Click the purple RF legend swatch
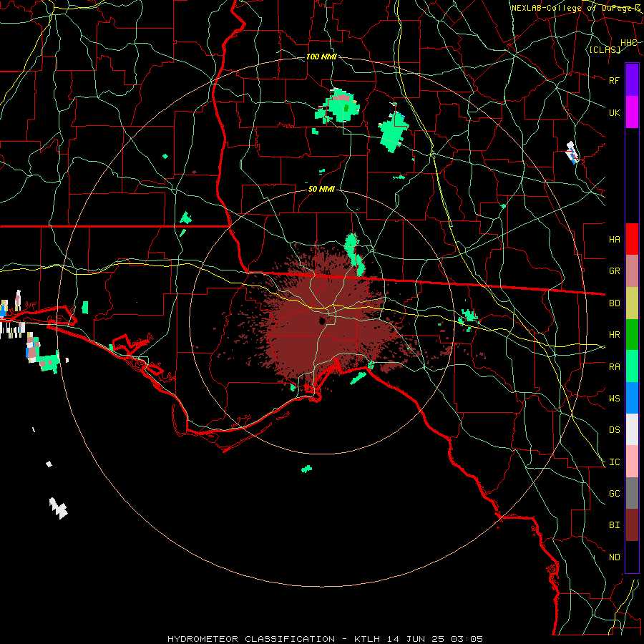This screenshot has width=644, height=644. [632, 80]
